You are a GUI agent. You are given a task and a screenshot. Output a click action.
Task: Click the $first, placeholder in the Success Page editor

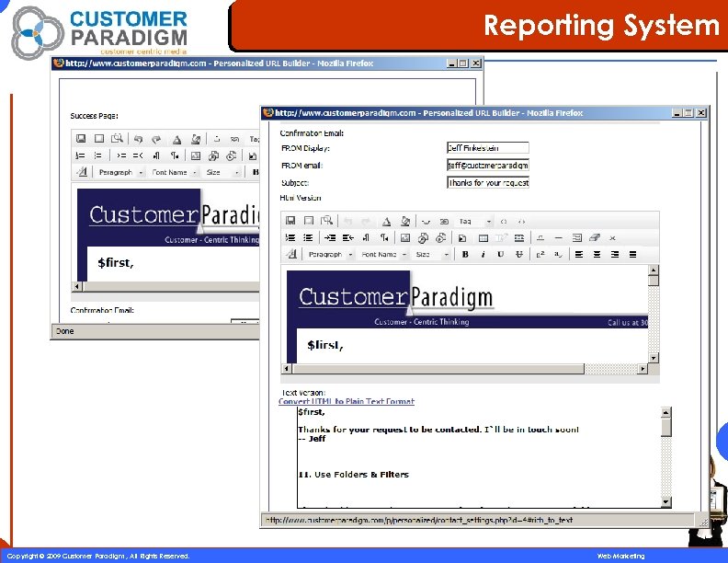point(116,263)
